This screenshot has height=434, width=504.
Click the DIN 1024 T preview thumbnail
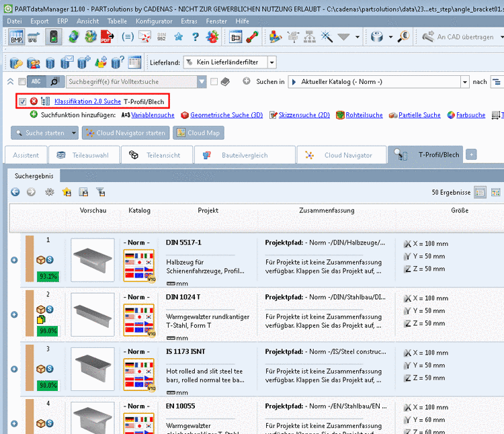click(x=93, y=314)
